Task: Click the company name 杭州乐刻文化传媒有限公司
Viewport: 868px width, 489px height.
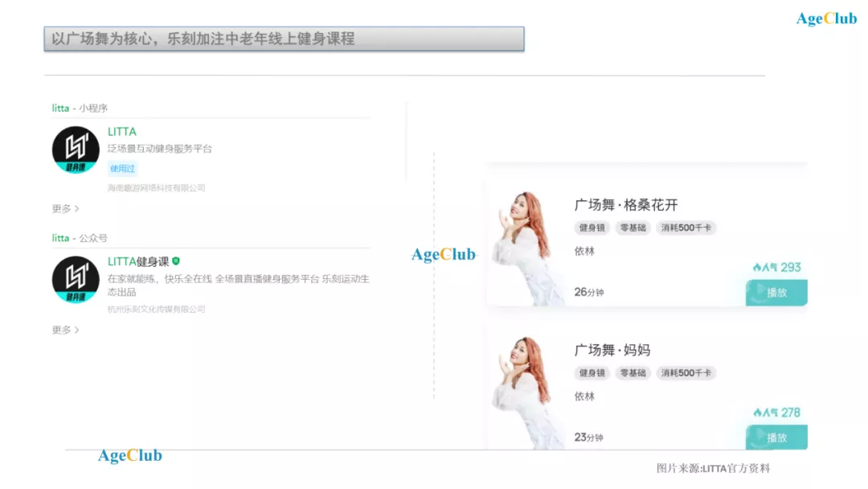Action: pos(157,309)
